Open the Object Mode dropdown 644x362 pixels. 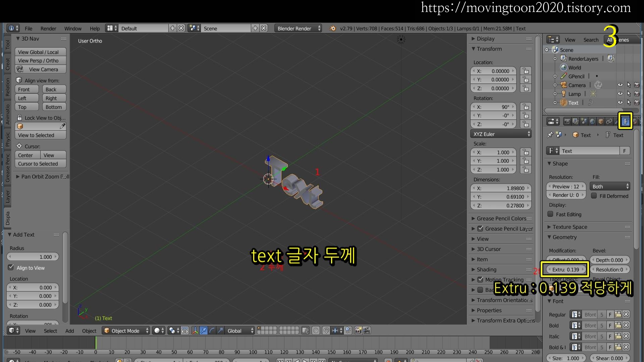pos(126,331)
